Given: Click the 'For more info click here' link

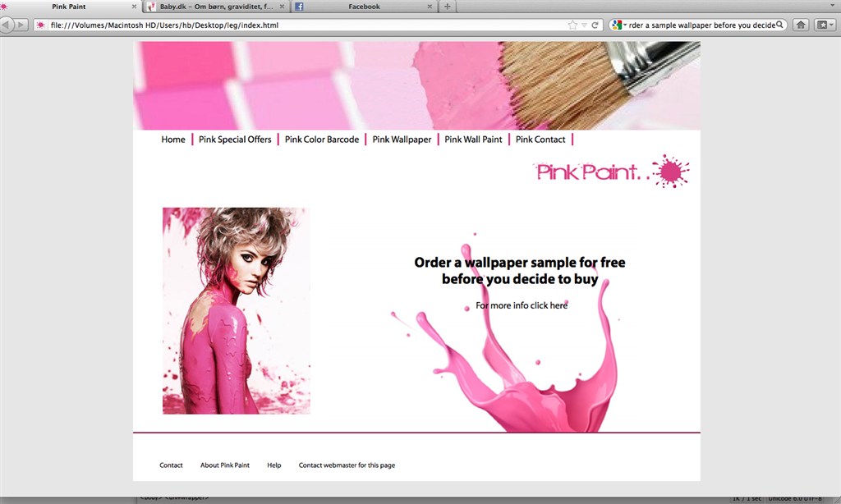Looking at the screenshot, I should [522, 305].
